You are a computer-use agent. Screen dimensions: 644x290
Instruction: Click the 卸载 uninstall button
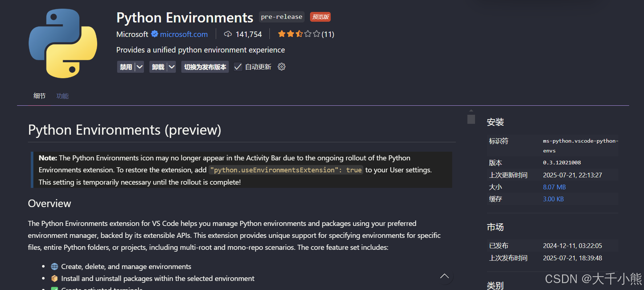pos(158,67)
